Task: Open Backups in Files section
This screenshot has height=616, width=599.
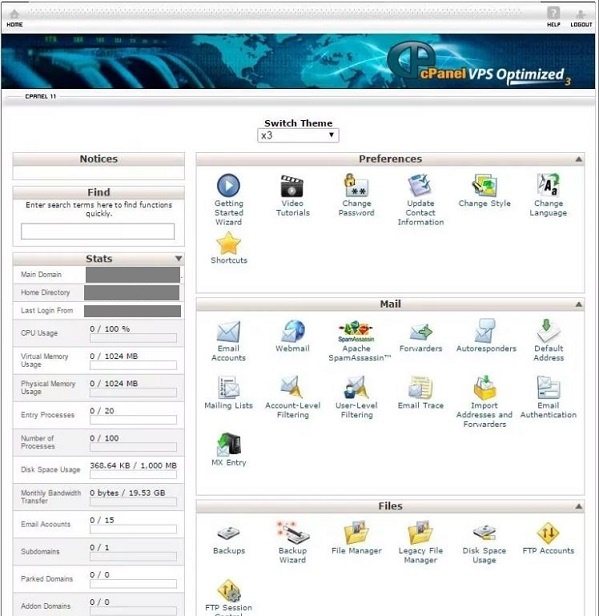Action: (228, 534)
